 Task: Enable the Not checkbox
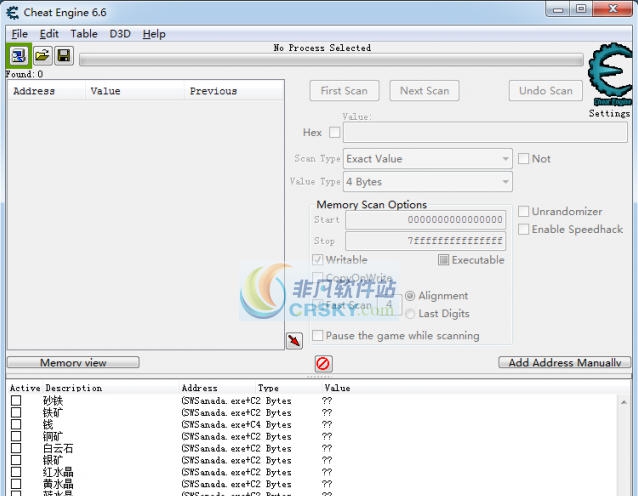(x=523, y=158)
